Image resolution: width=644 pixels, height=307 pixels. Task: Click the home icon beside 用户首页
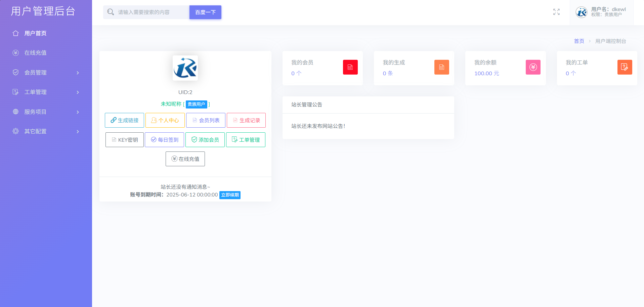tap(15, 33)
